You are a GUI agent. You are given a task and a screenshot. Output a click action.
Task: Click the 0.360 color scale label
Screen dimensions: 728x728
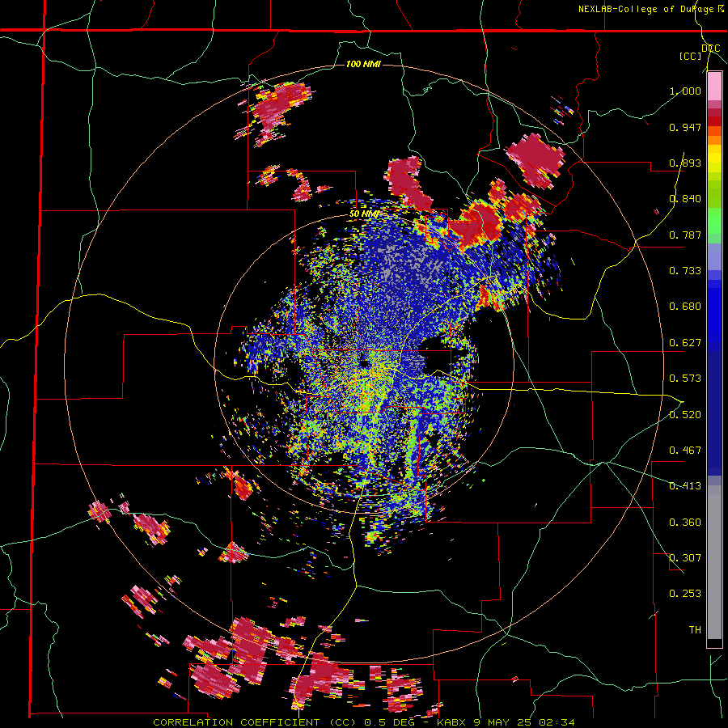coord(685,523)
